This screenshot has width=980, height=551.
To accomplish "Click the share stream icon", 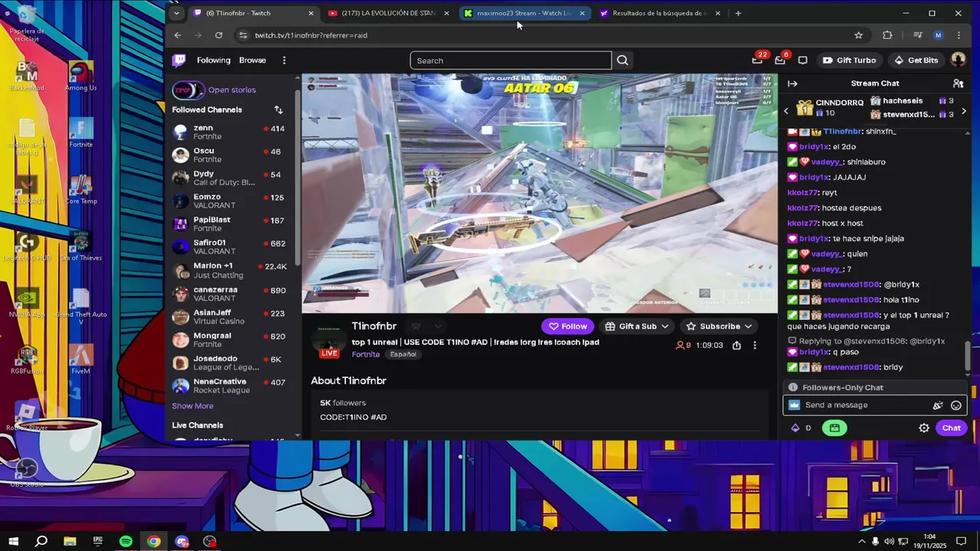I will (737, 345).
